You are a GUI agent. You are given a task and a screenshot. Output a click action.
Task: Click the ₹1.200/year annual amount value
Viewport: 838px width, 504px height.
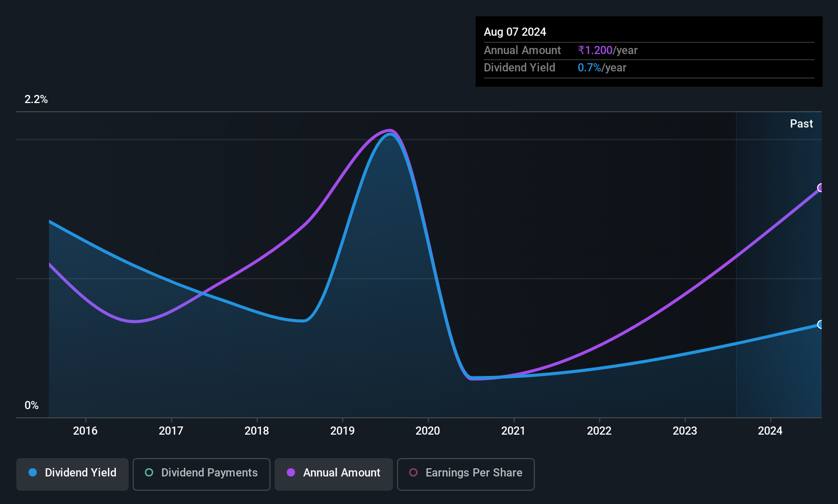(x=607, y=51)
